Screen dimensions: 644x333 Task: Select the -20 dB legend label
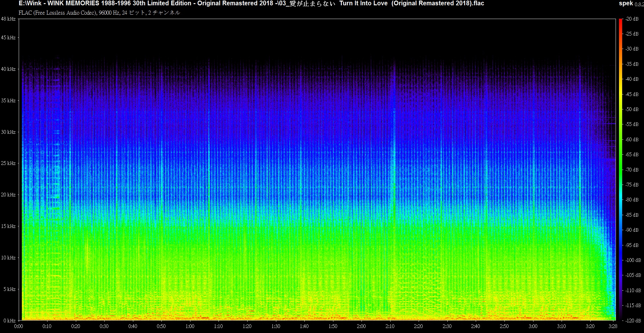tap(632, 19)
